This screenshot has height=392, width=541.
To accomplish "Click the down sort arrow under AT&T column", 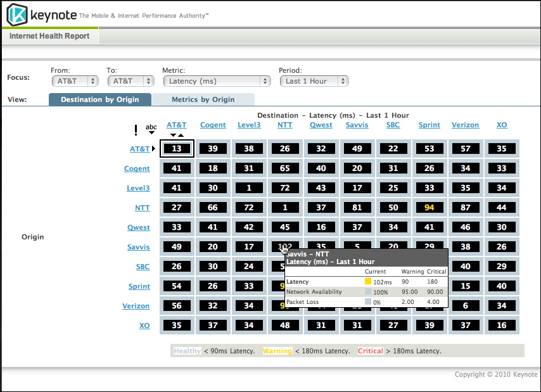I will point(173,135).
